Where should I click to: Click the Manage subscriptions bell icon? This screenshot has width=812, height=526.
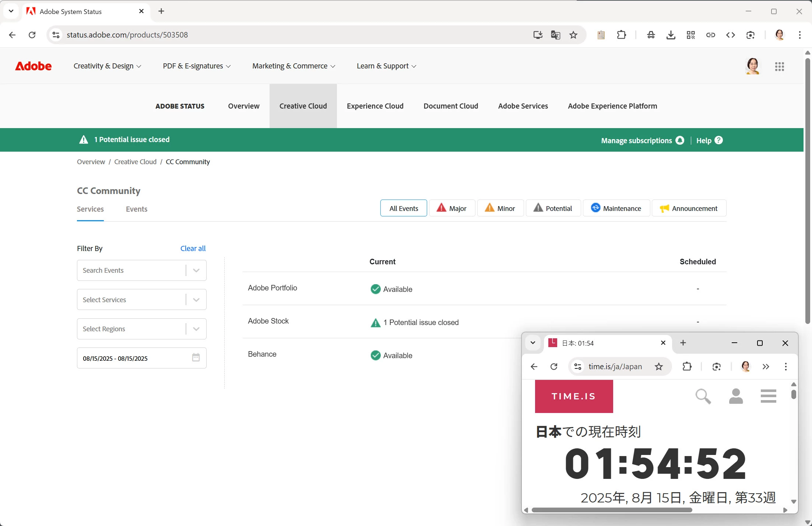tap(680, 140)
